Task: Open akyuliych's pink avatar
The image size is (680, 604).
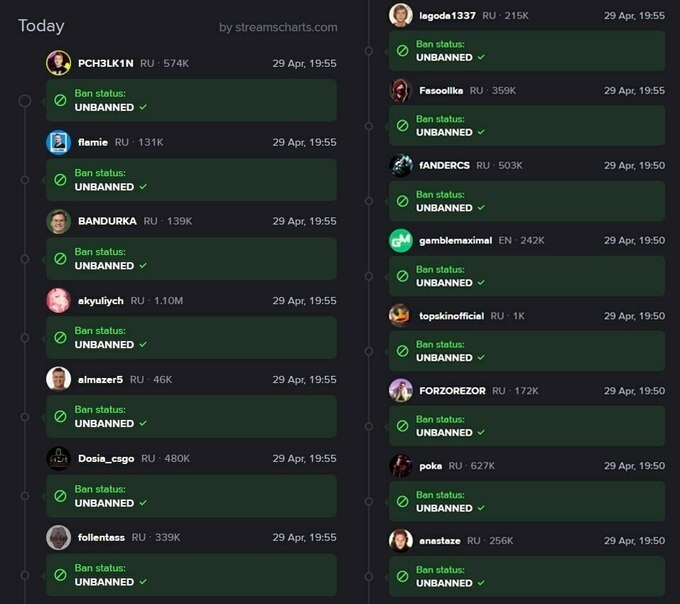Action: (x=59, y=300)
